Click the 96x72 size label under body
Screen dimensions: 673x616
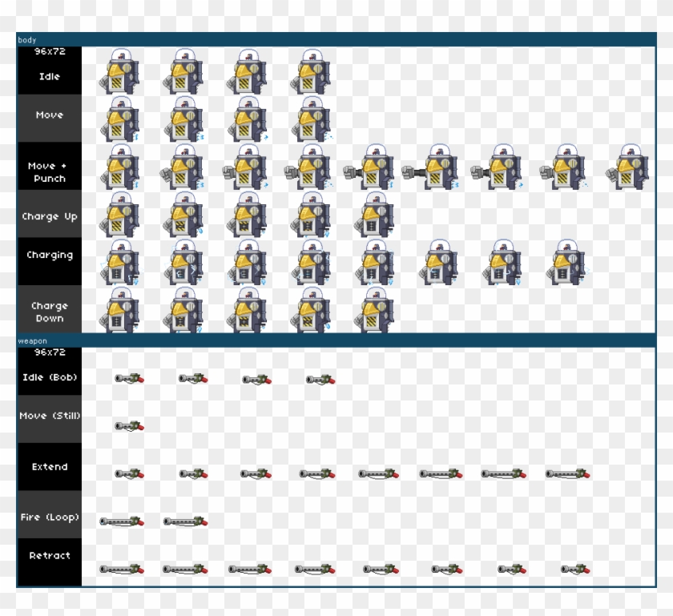click(48, 50)
